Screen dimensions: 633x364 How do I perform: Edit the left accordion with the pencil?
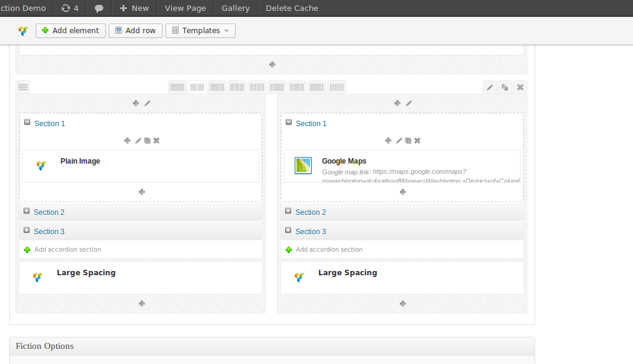point(138,141)
